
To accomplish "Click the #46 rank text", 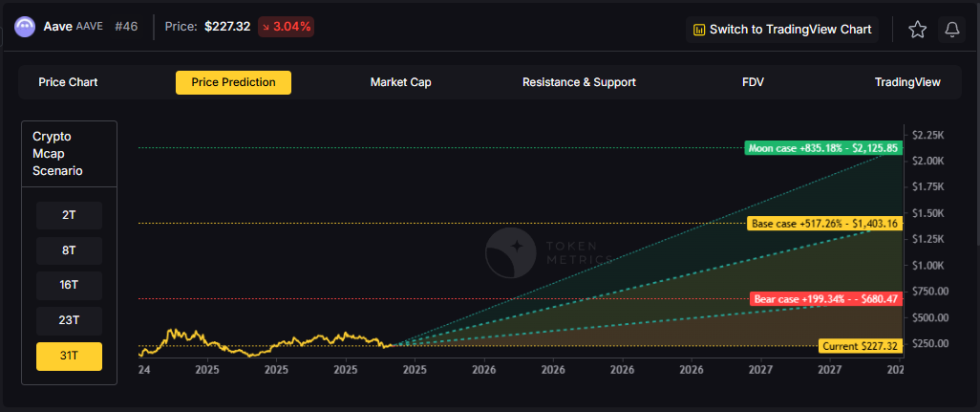I will click(x=126, y=27).
